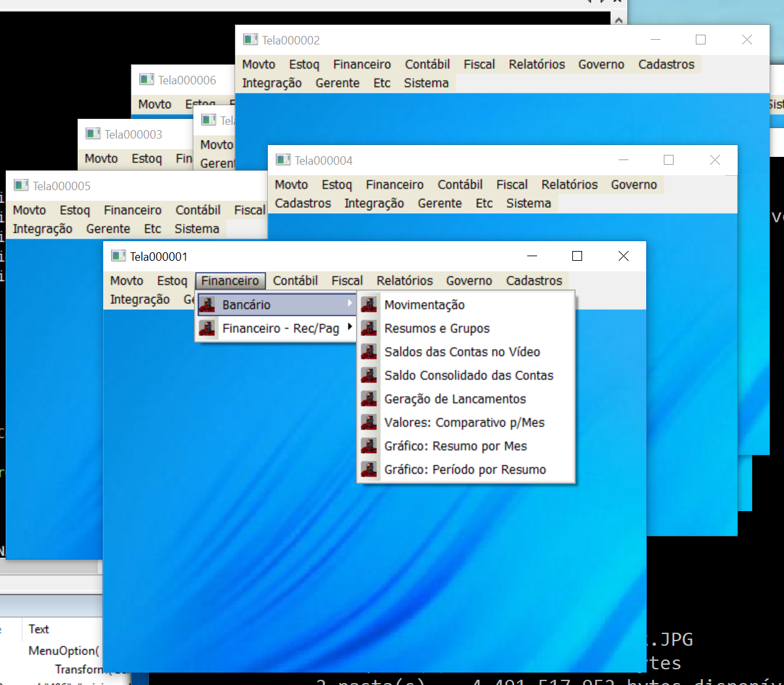This screenshot has height=685, width=784.
Task: Click the icon beside Resumos e Grupos
Action: [369, 328]
